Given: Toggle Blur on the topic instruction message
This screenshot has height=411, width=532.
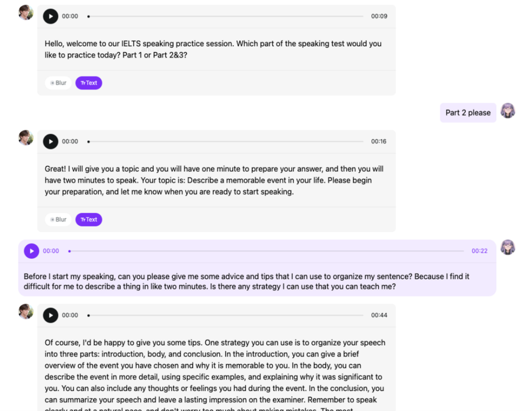Looking at the screenshot, I should point(59,220).
